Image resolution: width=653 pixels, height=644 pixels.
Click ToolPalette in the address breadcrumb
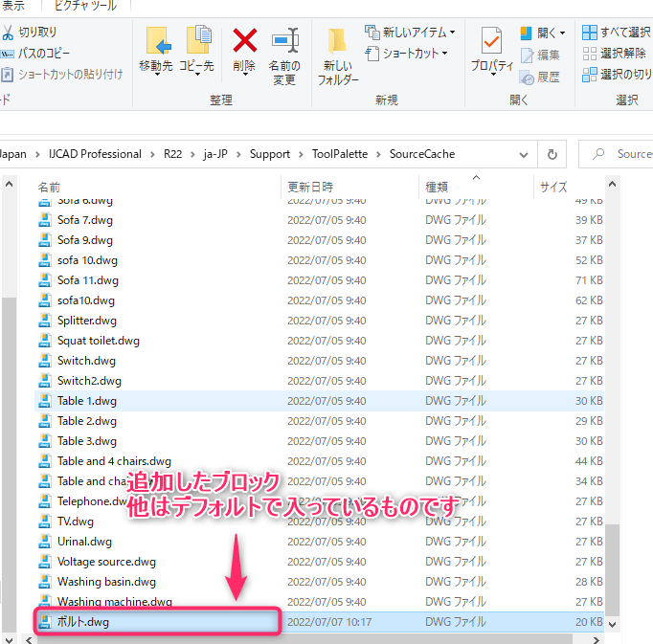click(x=340, y=154)
